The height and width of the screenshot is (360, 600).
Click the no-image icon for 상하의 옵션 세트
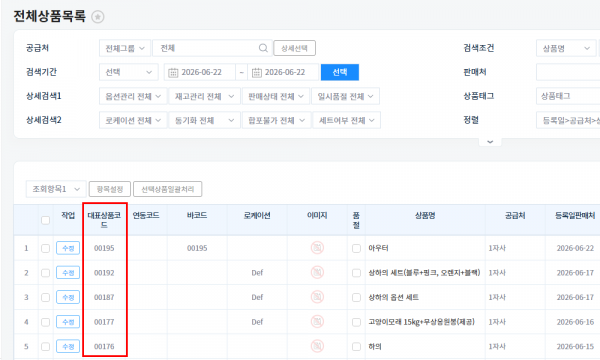pos(317,297)
